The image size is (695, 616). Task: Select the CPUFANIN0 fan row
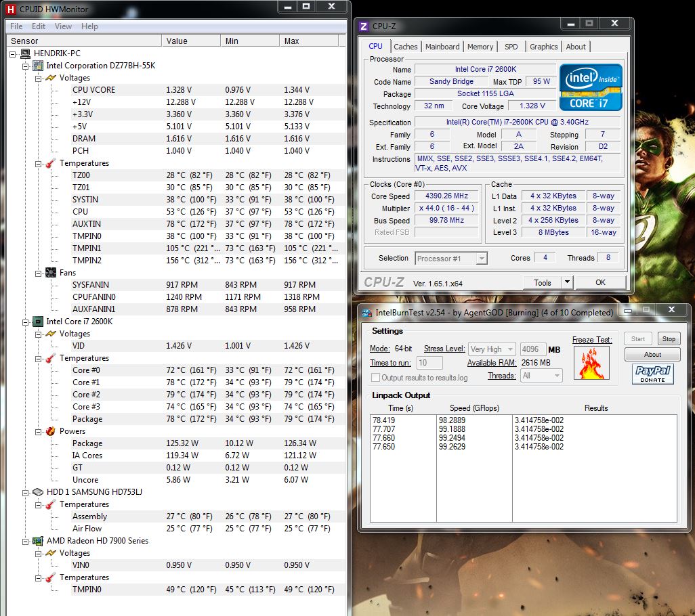[x=209, y=297]
